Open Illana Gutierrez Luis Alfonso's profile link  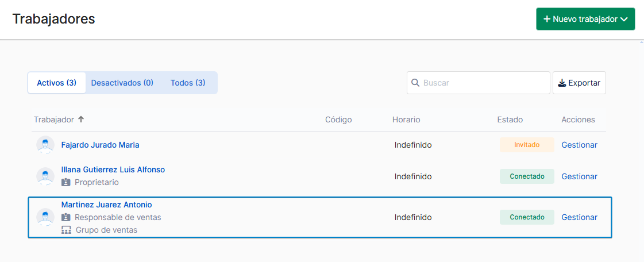113,169
